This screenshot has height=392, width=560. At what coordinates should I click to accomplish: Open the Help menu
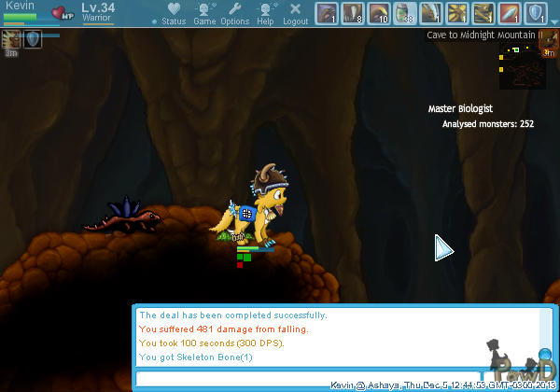[x=265, y=13]
